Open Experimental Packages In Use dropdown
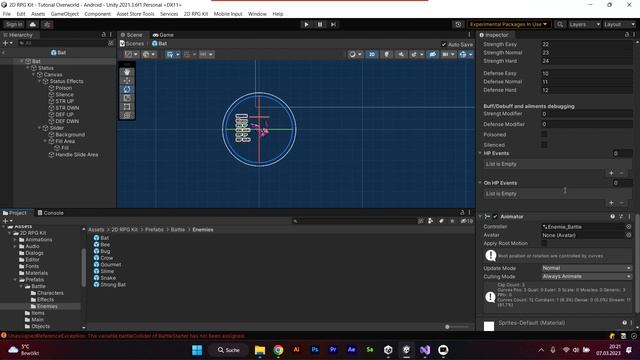The width and height of the screenshot is (640, 360). click(509, 24)
